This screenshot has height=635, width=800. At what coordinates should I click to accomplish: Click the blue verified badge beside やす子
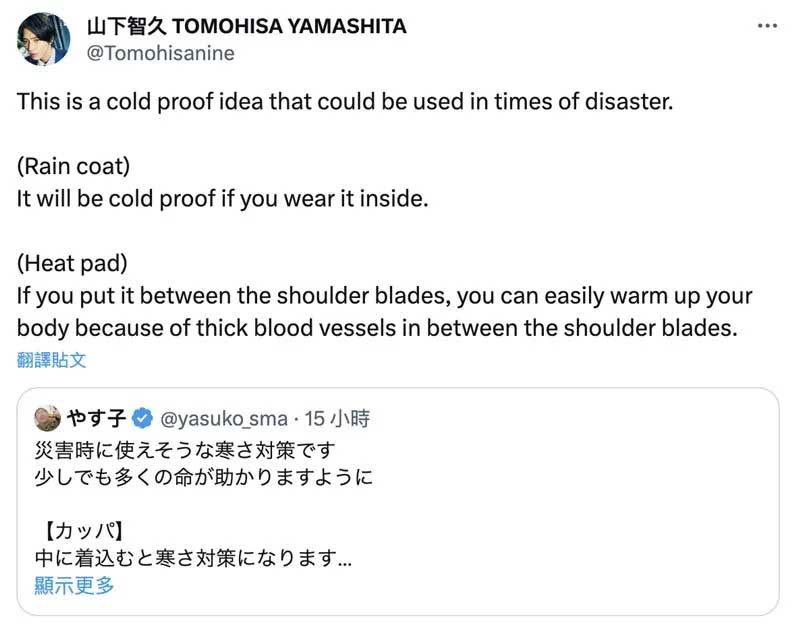143,417
